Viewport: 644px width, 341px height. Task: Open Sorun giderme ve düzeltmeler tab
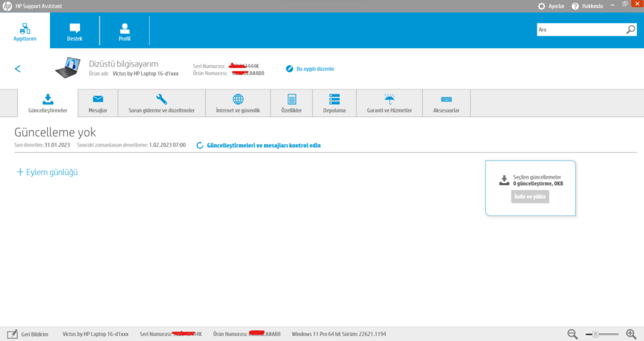(x=162, y=104)
